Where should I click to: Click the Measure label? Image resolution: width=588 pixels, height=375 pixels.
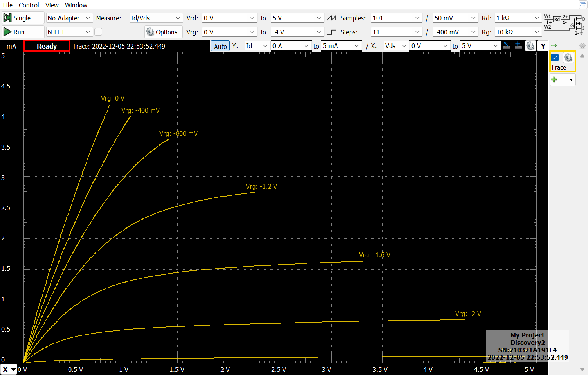[x=108, y=18]
